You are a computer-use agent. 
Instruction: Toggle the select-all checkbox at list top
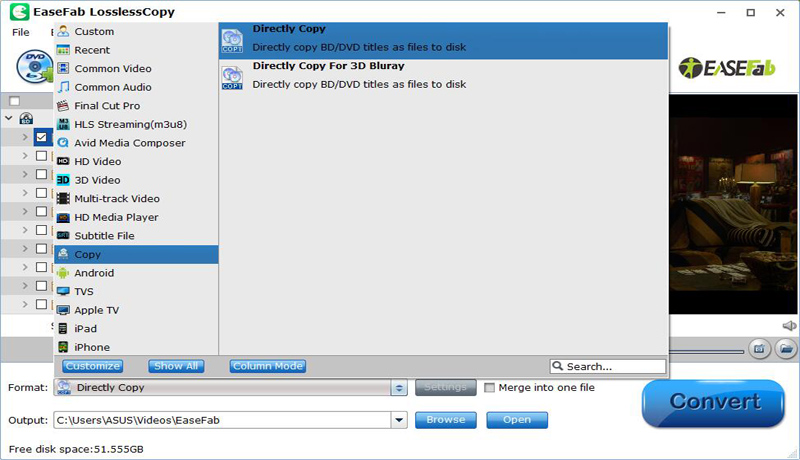(x=15, y=101)
